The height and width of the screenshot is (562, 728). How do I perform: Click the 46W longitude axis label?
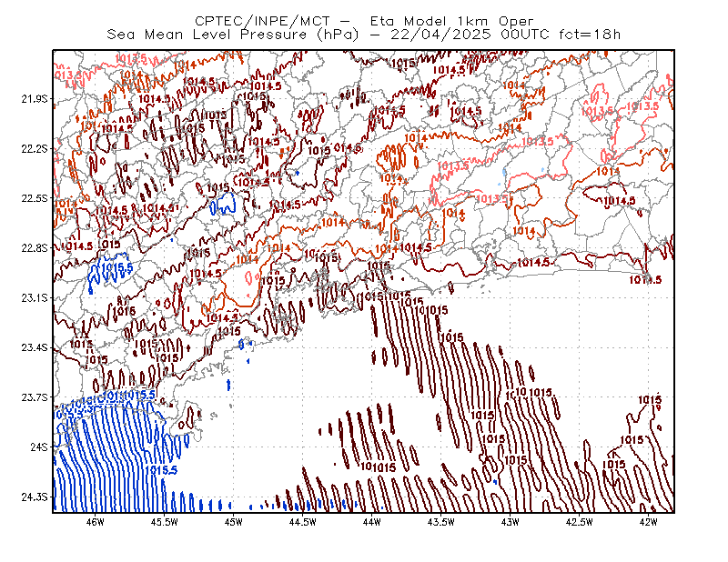(96, 522)
